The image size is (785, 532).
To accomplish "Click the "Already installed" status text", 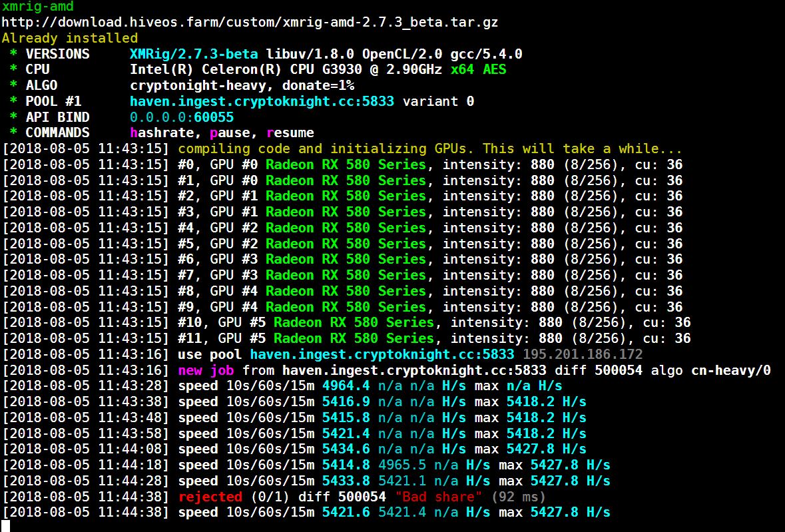I will pos(69,38).
